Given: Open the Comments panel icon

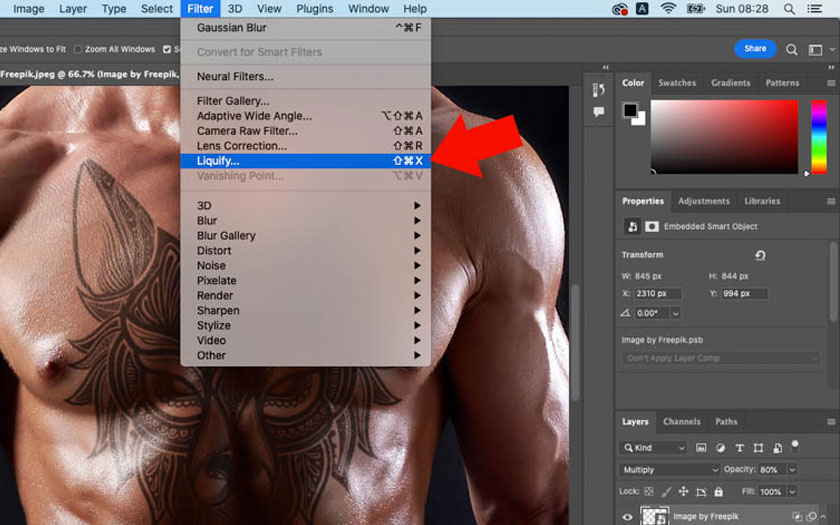Looking at the screenshot, I should coord(598,112).
